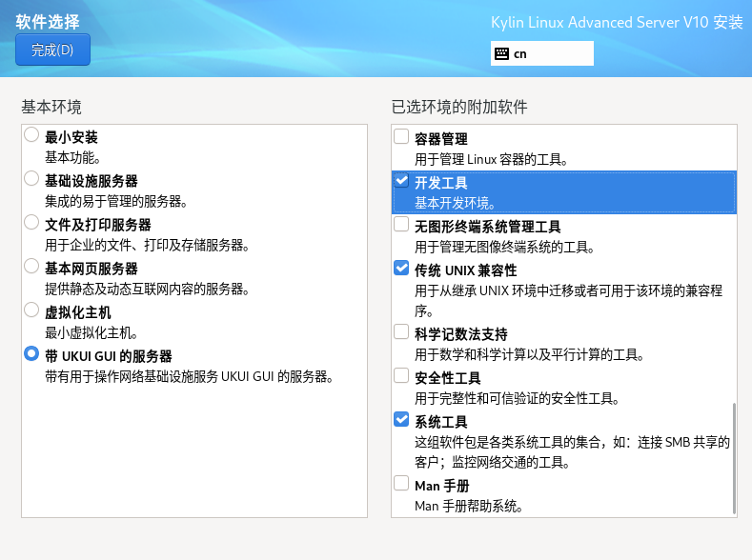Click description 最小虚拟化主机。
Viewport: 752px width, 560px height.
pos(91,333)
